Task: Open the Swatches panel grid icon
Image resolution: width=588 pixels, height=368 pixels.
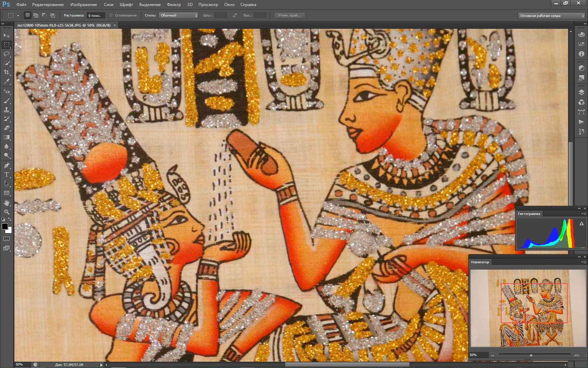Action: click(x=581, y=44)
